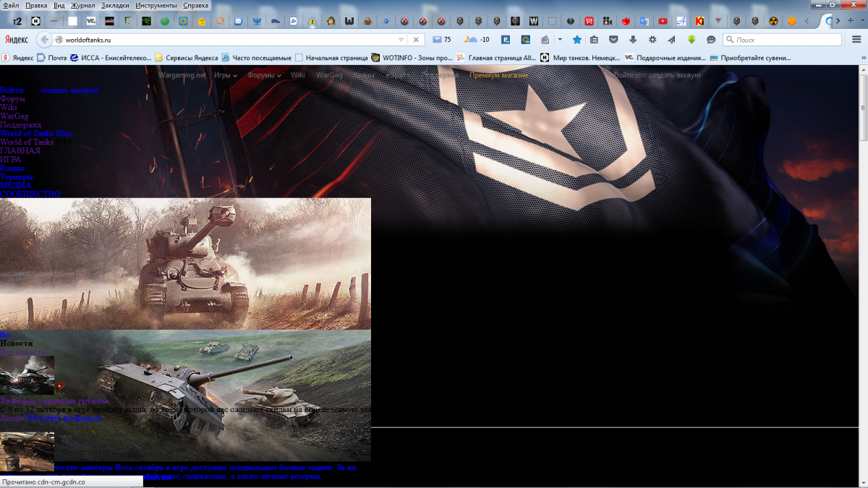Open the Премиум магазин link
The image size is (868, 488).
(x=498, y=75)
